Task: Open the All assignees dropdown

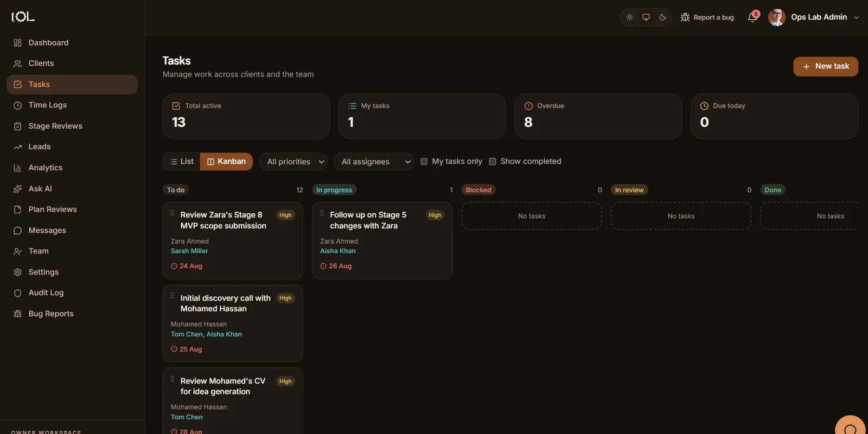Action: coord(374,162)
